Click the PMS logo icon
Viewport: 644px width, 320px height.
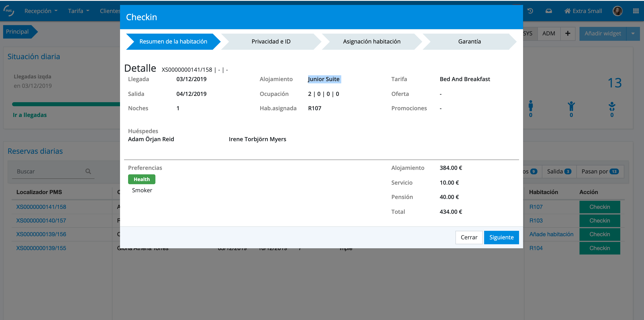pyautogui.click(x=9, y=11)
